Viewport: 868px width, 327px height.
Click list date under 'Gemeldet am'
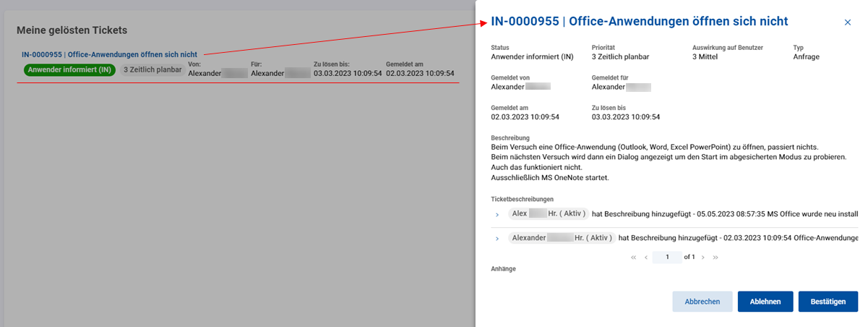[420, 73]
